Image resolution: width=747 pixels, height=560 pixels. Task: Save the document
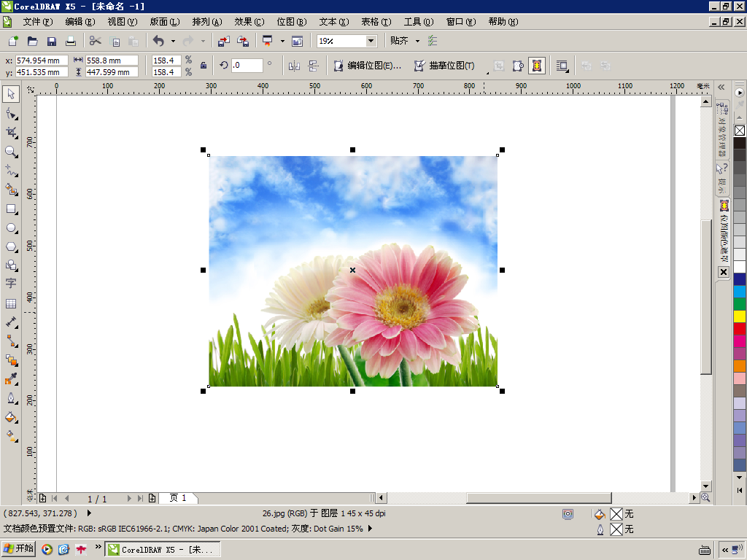tap(52, 41)
